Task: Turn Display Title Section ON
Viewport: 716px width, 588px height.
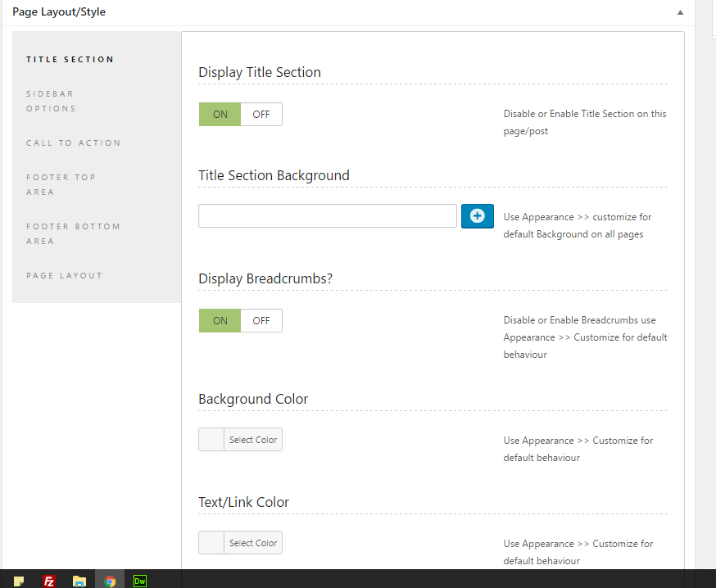Action: [220, 115]
